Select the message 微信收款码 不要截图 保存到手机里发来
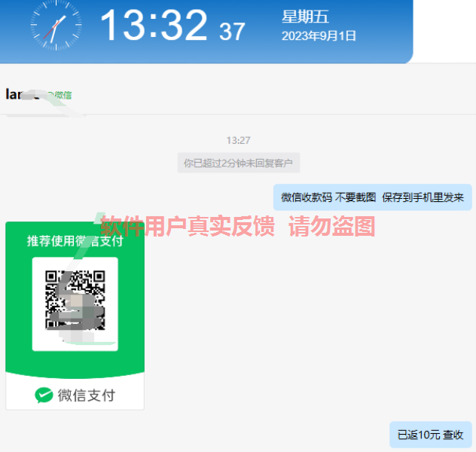476x452 pixels. 373,197
